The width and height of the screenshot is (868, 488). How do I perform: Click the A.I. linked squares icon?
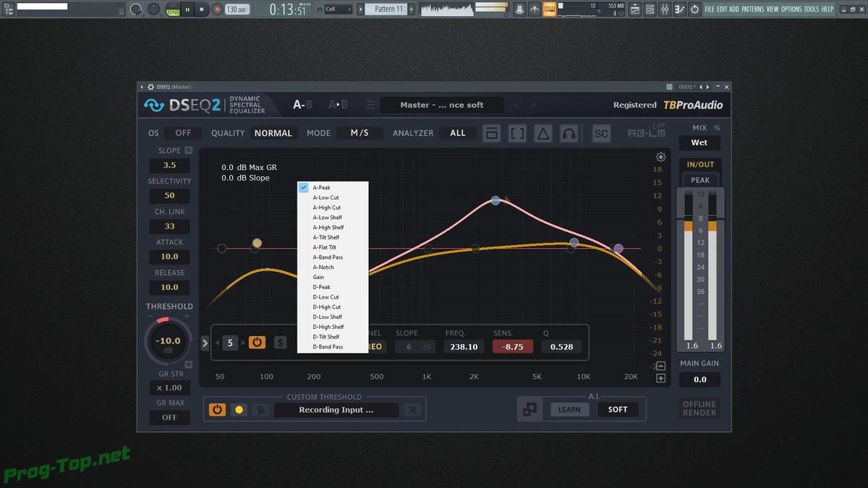click(530, 409)
